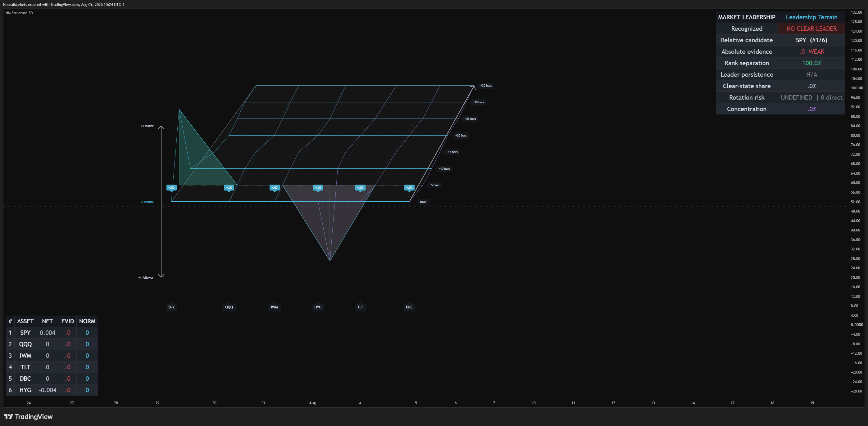Click the SPY asset label under the terrain
868x426 pixels.
(x=171, y=307)
